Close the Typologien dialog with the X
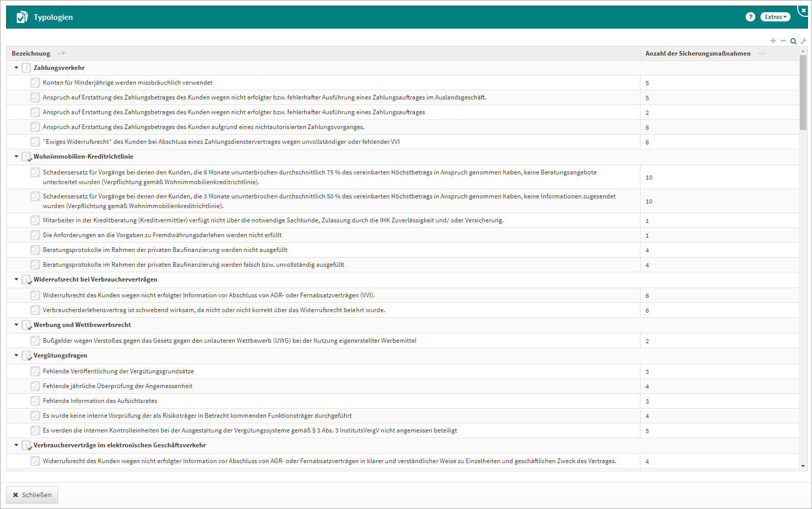The height and width of the screenshot is (509, 812). (804, 10)
